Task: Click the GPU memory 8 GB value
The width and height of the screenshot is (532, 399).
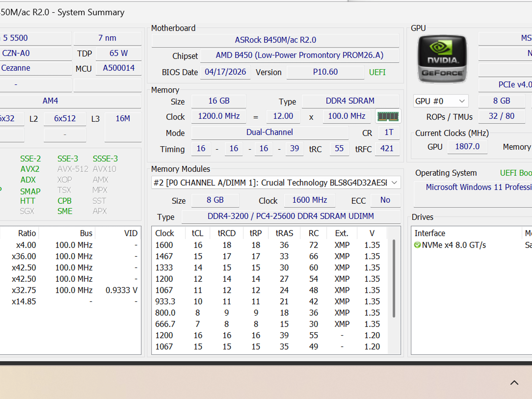Action: 501,101
